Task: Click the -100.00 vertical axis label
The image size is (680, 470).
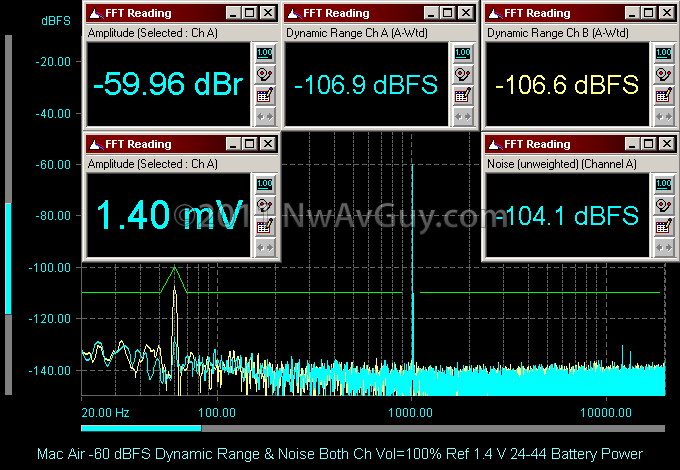Action: pos(50,268)
